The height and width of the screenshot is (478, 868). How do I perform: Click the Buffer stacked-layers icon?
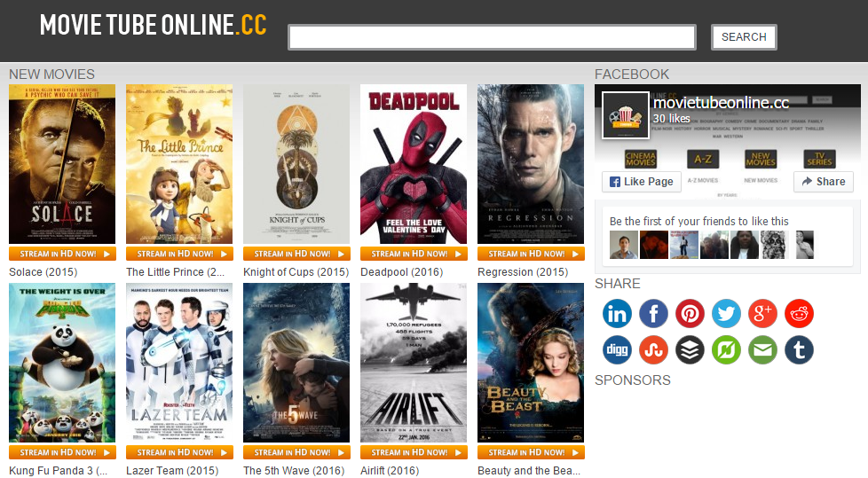tap(690, 350)
